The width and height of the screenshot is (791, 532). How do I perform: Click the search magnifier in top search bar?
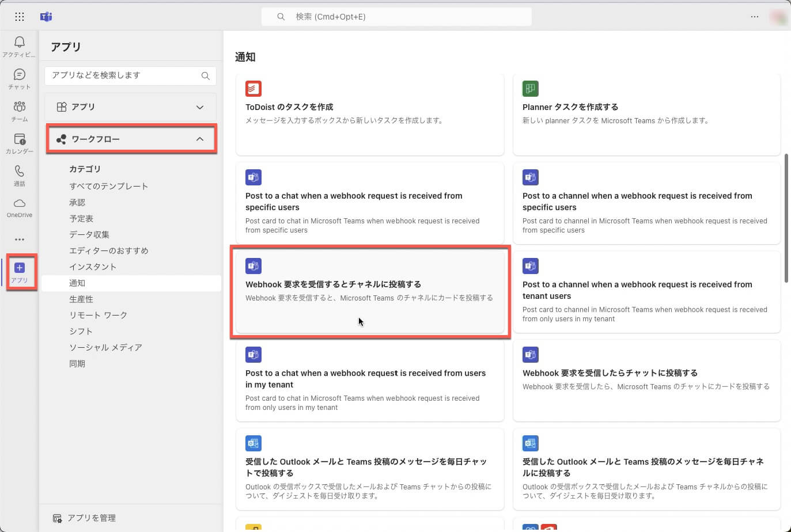281,17
